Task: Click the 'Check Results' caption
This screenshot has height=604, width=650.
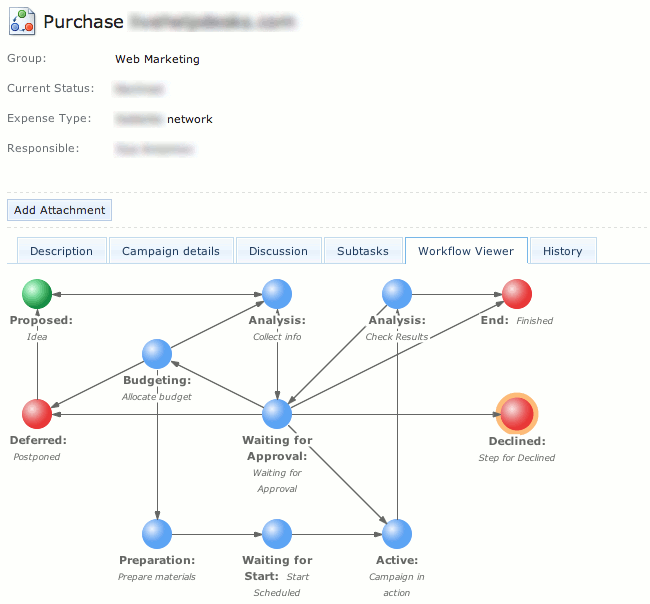Action: tap(397, 337)
